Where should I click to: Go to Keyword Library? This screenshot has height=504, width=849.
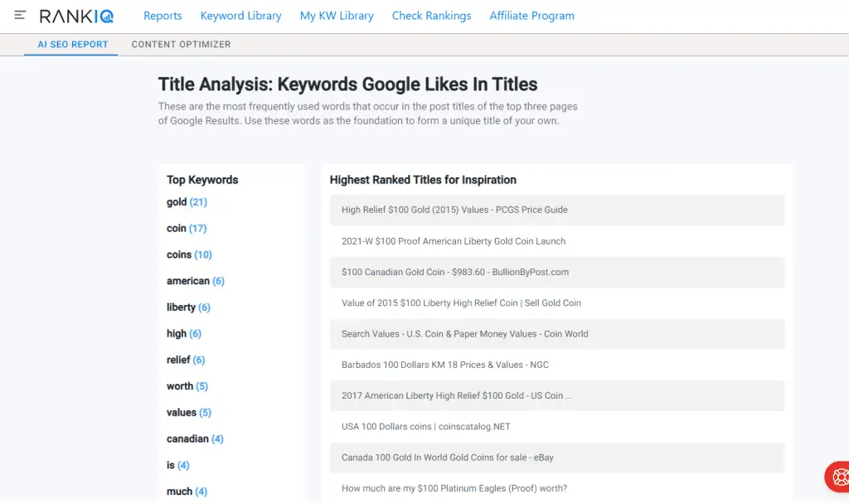pos(240,16)
